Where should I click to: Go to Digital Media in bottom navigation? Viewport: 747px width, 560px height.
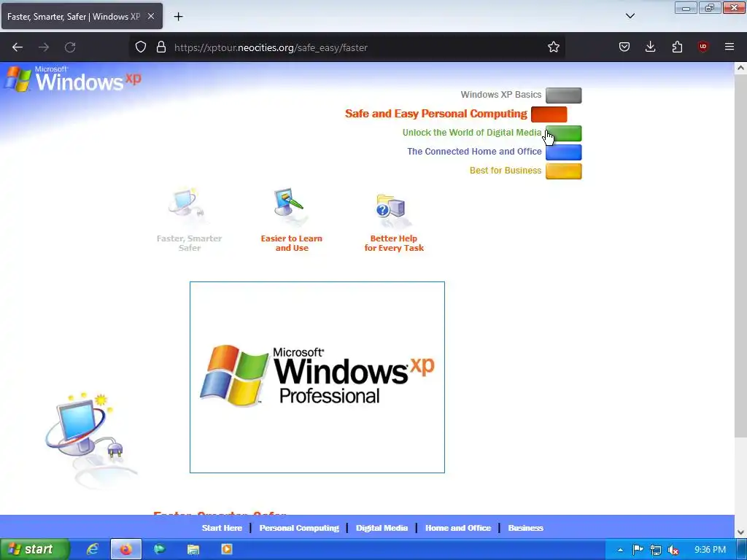click(382, 528)
